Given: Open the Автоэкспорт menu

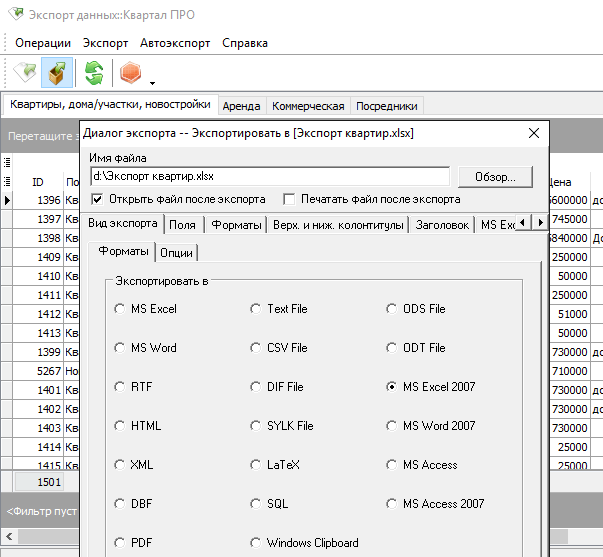Looking at the screenshot, I should (x=175, y=43).
